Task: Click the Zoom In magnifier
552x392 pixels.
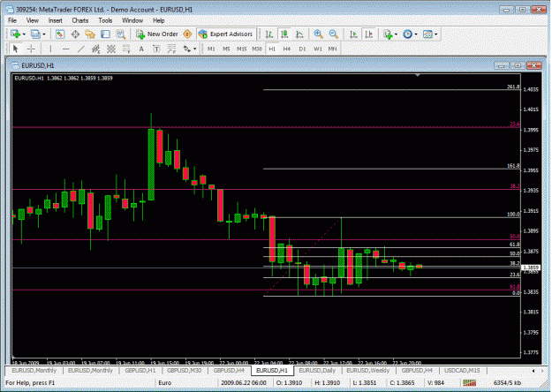Action: pyautogui.click(x=318, y=34)
